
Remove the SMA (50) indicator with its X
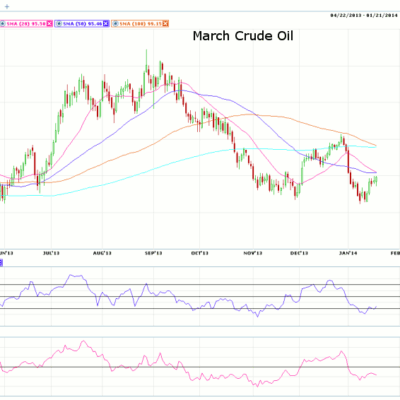coord(106,23)
